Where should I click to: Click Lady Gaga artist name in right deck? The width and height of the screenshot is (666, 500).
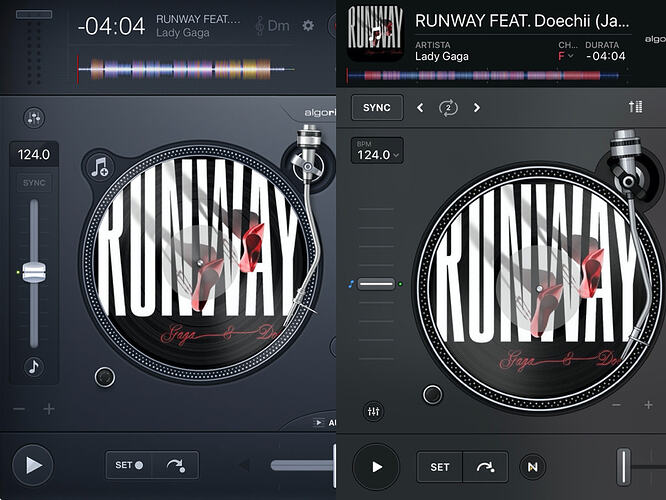[442, 56]
